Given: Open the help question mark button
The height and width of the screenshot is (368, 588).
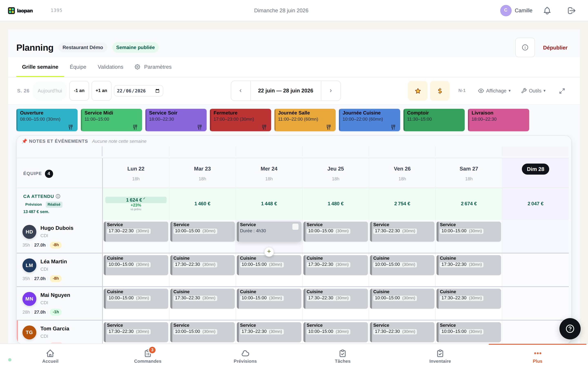Looking at the screenshot, I should pos(570,329).
